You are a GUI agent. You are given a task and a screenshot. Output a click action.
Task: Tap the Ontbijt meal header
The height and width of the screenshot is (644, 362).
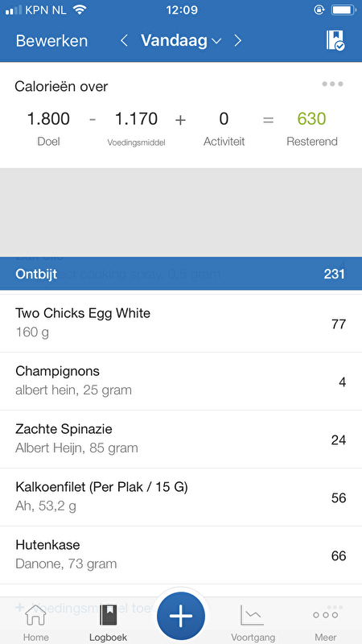181,274
